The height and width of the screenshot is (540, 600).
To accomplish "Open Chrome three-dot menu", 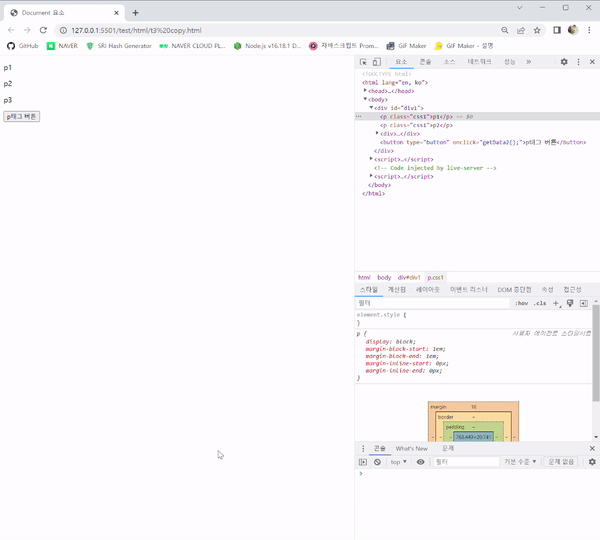I will [x=589, y=30].
